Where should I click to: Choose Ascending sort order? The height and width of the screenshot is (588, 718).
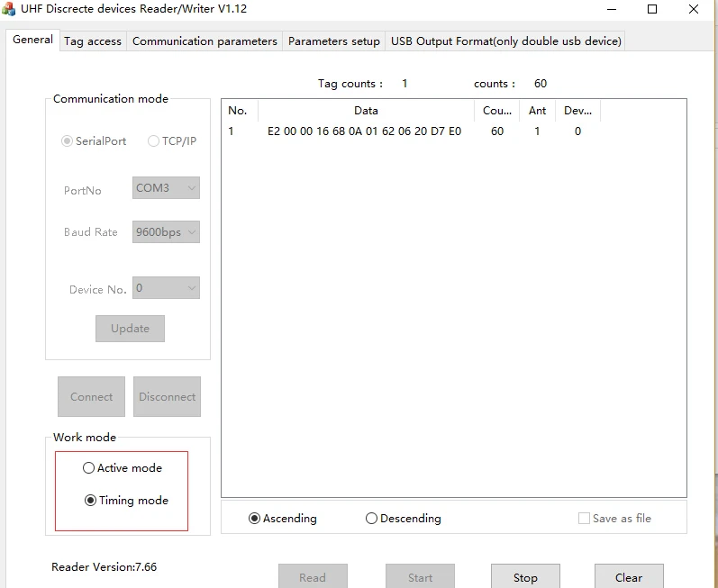(283, 518)
